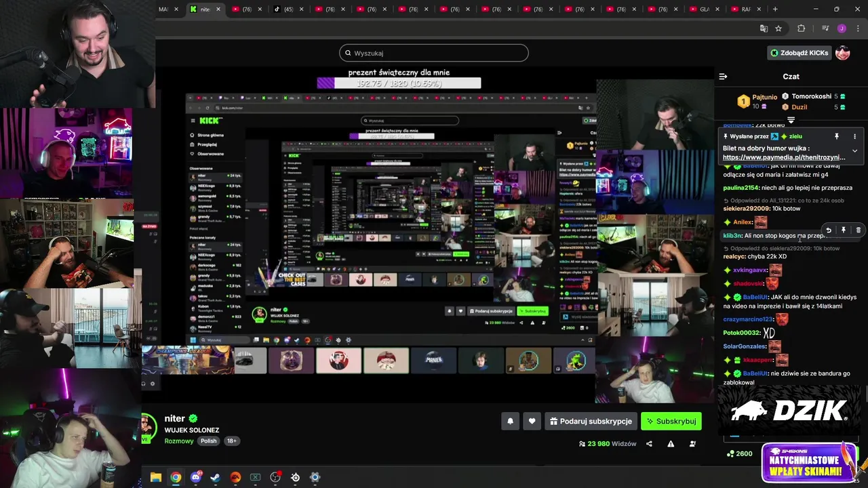Delete the klib3n chat message

859,230
